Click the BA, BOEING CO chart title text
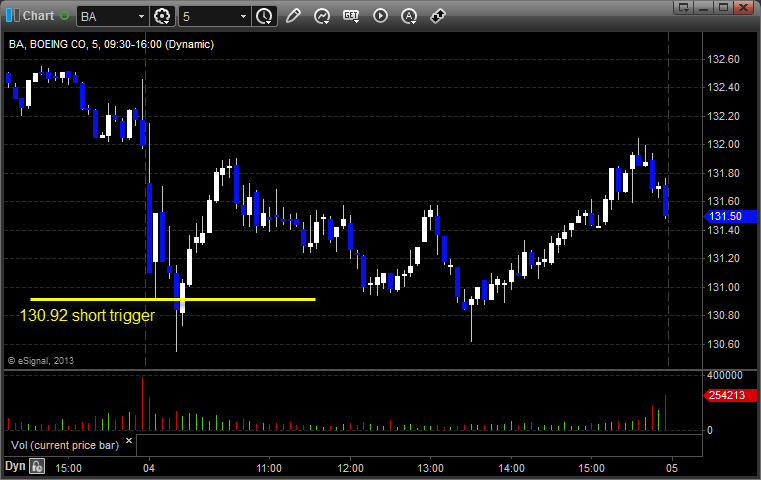761x480 pixels. [x=111, y=44]
